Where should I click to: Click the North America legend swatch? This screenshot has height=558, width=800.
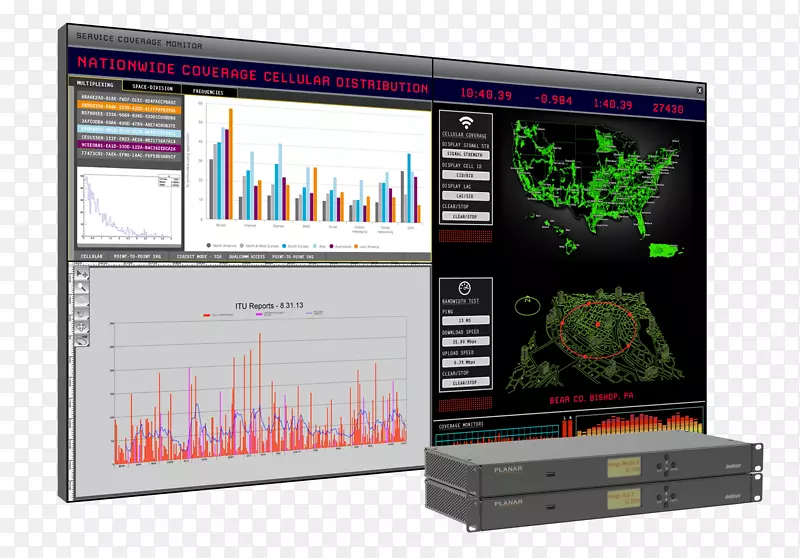pos(209,245)
